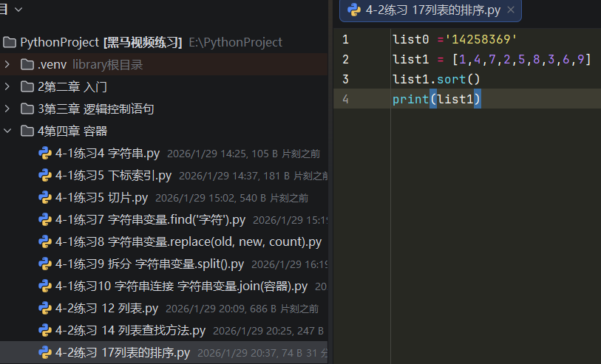Click the 3第三章 逻辑控制语句 folder icon
This screenshot has width=601, height=364.
tap(27, 109)
